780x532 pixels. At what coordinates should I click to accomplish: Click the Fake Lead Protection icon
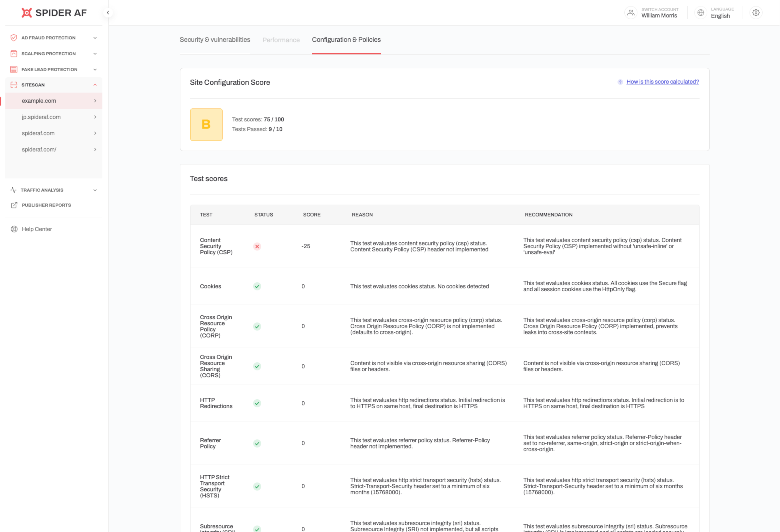click(x=14, y=69)
